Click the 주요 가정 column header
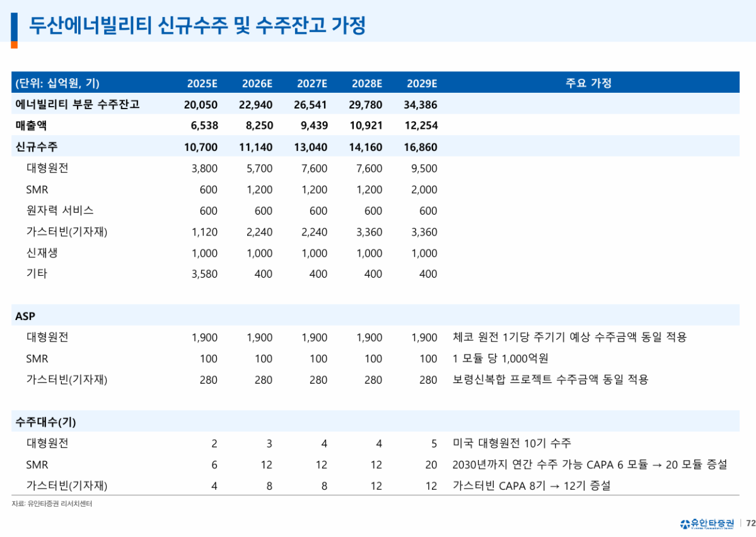 (588, 83)
